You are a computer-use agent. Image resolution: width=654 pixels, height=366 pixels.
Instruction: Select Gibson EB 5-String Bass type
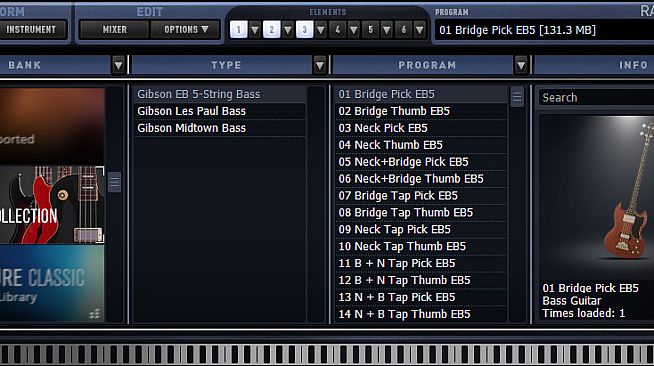pyautogui.click(x=220, y=94)
